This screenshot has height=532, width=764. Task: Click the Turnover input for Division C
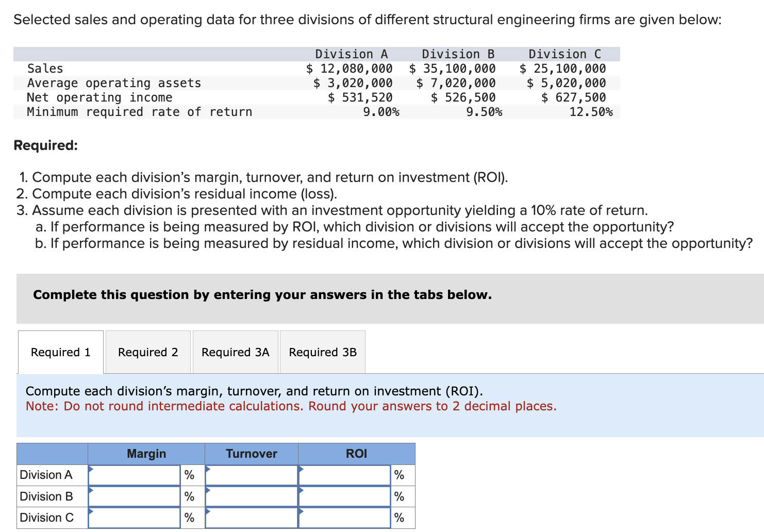tap(251, 517)
